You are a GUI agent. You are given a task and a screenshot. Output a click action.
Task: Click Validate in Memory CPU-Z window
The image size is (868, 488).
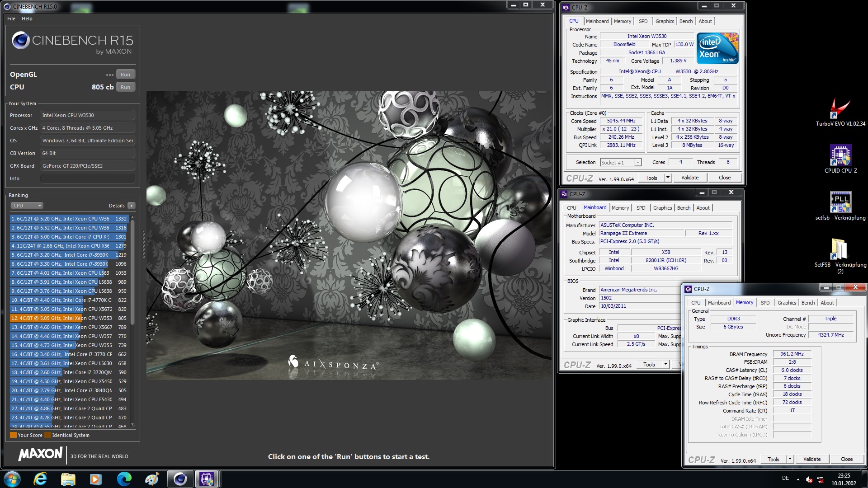(x=812, y=459)
